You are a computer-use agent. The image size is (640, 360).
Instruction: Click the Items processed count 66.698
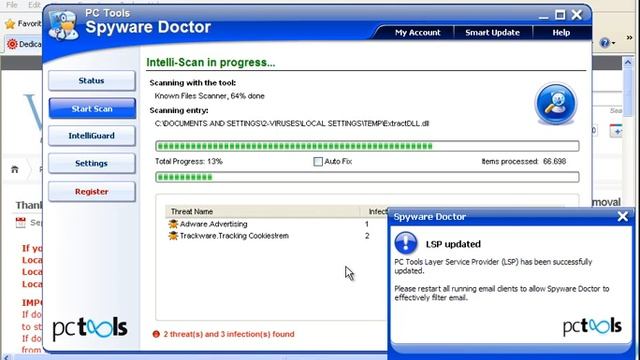[x=554, y=162]
